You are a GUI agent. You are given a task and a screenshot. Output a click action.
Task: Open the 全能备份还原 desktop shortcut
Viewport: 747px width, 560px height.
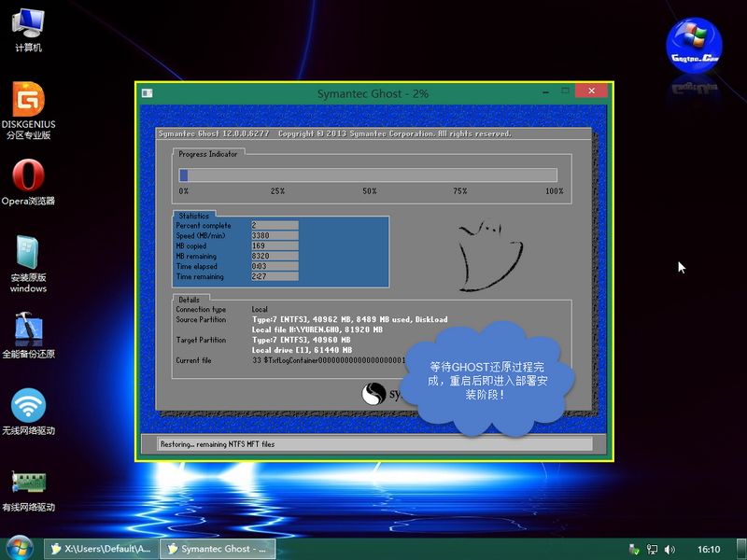point(29,335)
